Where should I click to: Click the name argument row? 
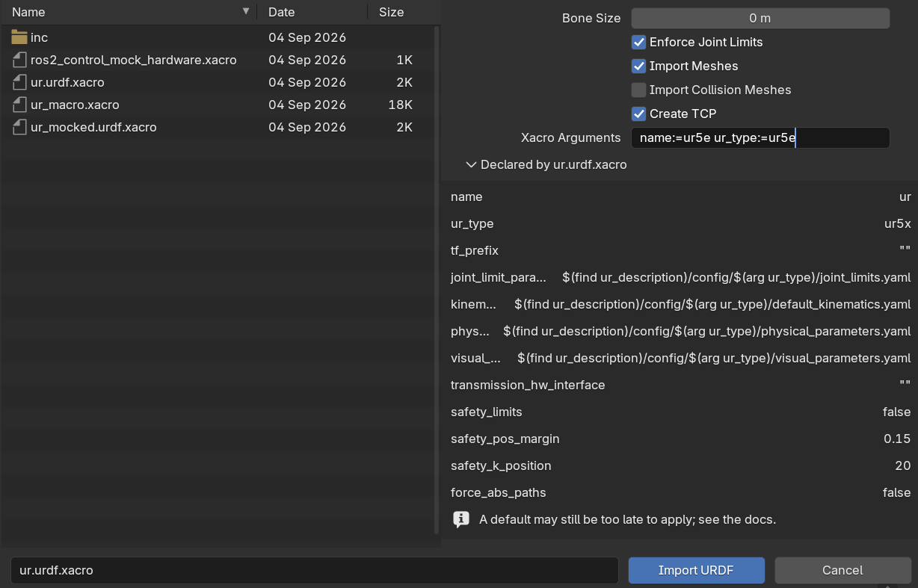680,197
